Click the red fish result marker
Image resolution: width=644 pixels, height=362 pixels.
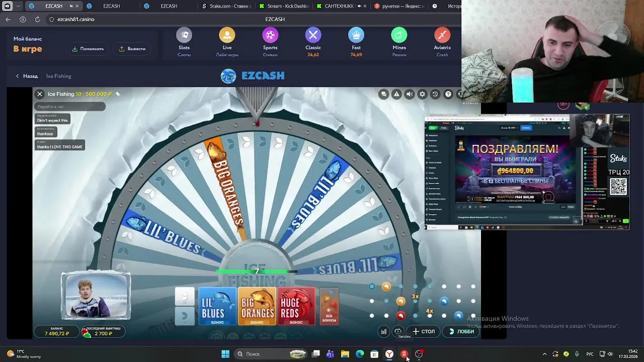click(400, 316)
